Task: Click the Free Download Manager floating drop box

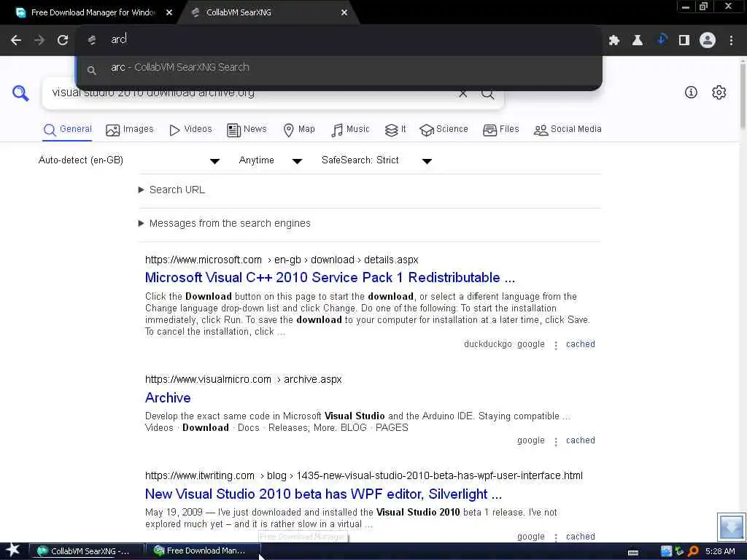Action: 731,526
